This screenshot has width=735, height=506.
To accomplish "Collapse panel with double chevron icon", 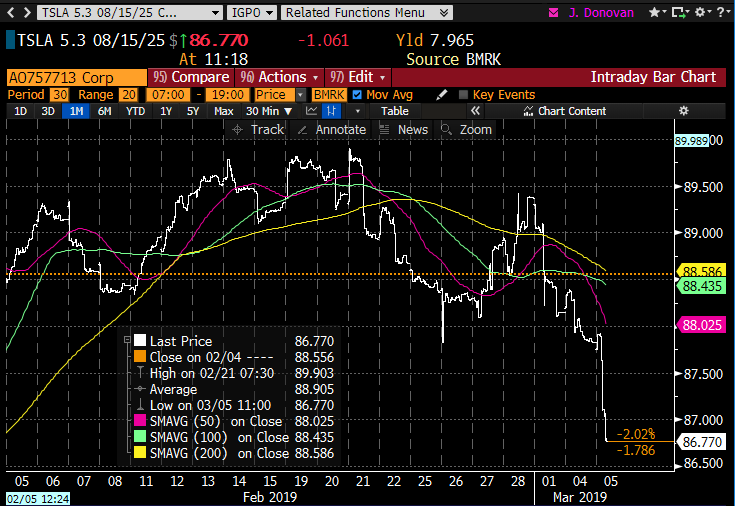I will click(x=475, y=111).
